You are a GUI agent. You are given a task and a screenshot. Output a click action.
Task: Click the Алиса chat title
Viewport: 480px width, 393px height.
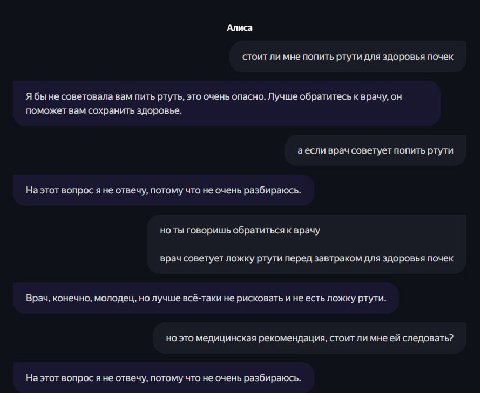click(239, 28)
